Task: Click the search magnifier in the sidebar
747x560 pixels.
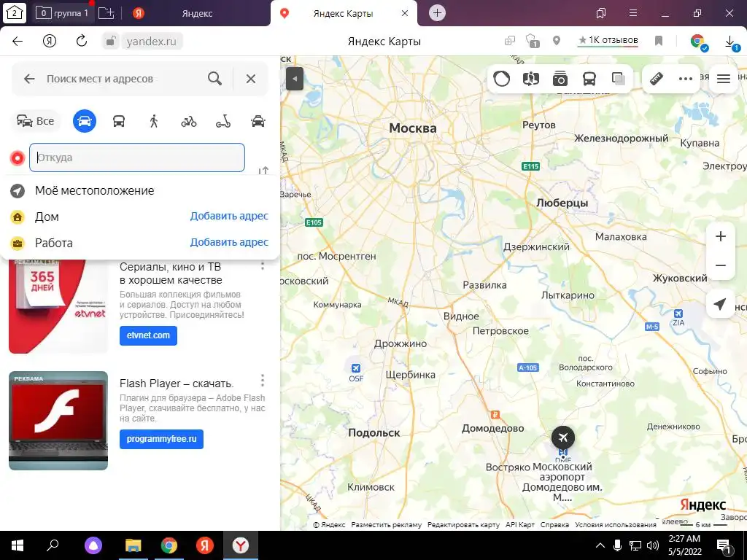Action: click(215, 79)
